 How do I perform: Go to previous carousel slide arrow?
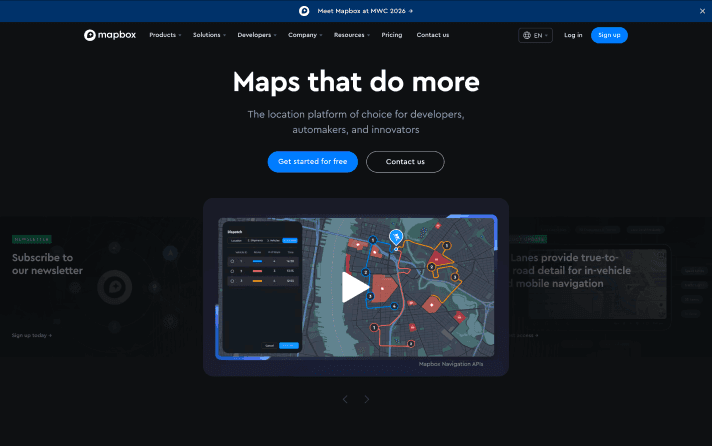pyautogui.click(x=345, y=399)
